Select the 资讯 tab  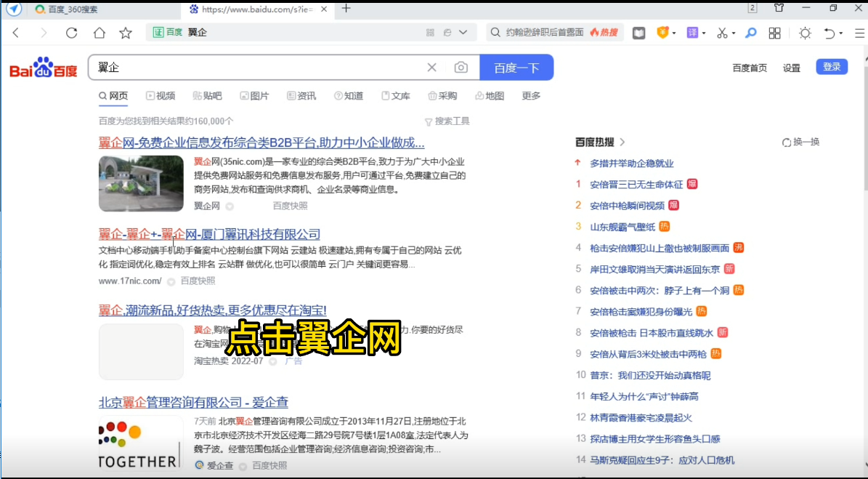coord(301,96)
